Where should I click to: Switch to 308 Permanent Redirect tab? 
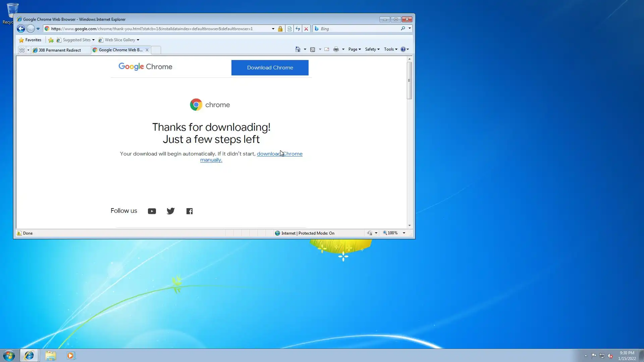pos(60,50)
